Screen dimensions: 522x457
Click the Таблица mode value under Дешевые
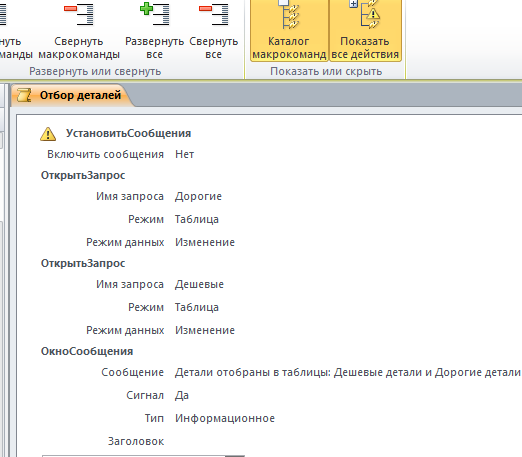(x=197, y=307)
